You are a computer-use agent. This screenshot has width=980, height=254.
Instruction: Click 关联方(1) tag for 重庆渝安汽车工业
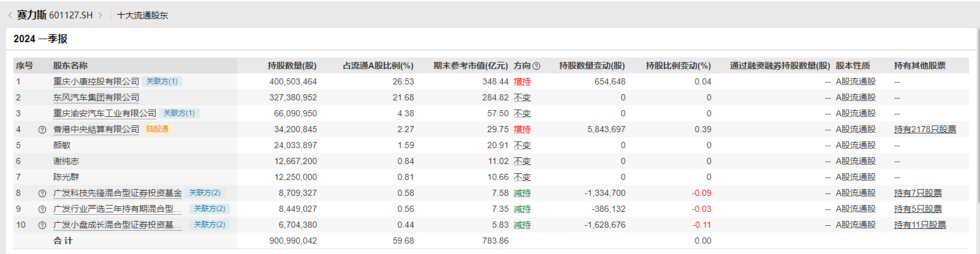pos(179,113)
